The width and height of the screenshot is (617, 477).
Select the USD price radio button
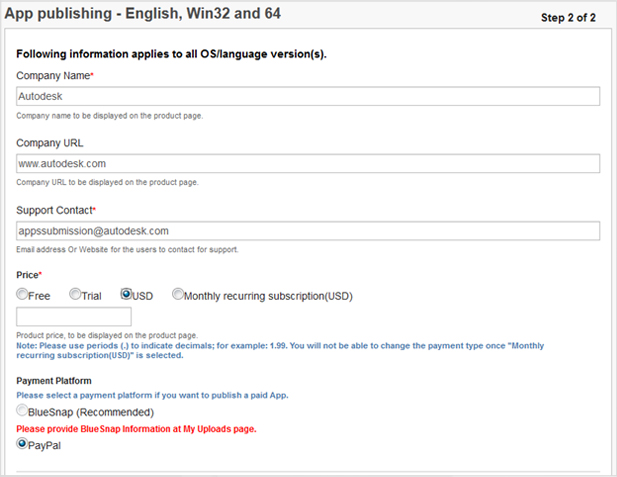[127, 295]
